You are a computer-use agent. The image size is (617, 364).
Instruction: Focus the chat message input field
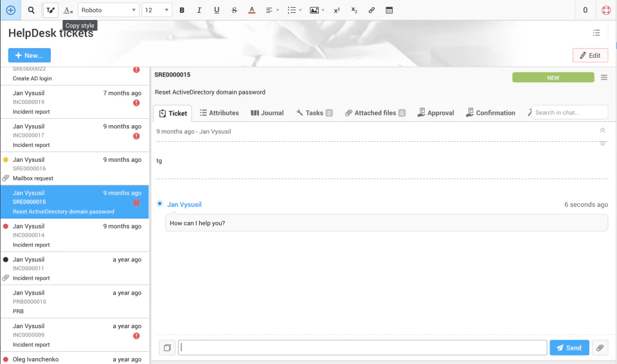[x=362, y=347]
